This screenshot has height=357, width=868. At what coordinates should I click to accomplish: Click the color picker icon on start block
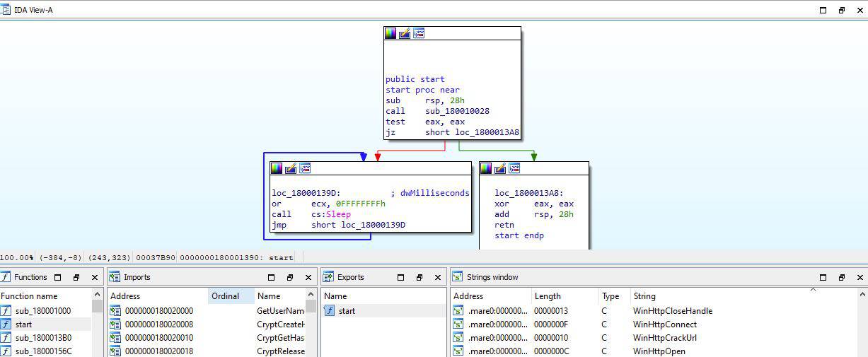click(x=390, y=33)
